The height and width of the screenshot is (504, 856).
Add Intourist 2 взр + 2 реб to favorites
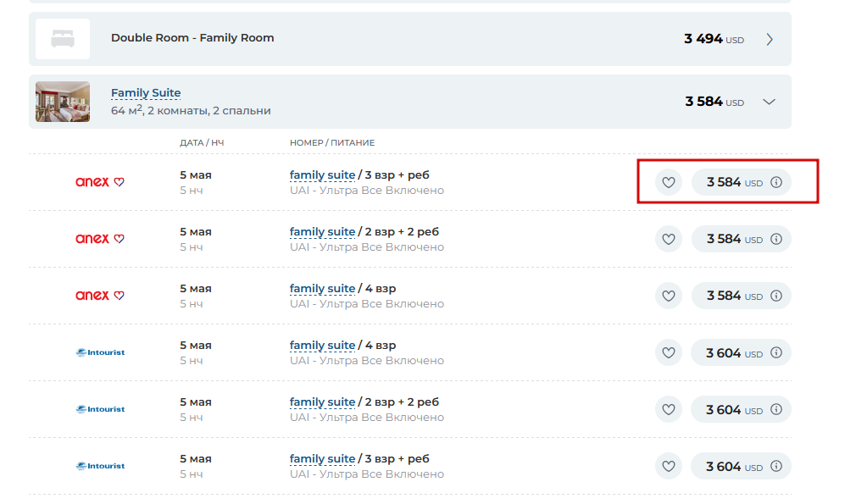coord(668,409)
